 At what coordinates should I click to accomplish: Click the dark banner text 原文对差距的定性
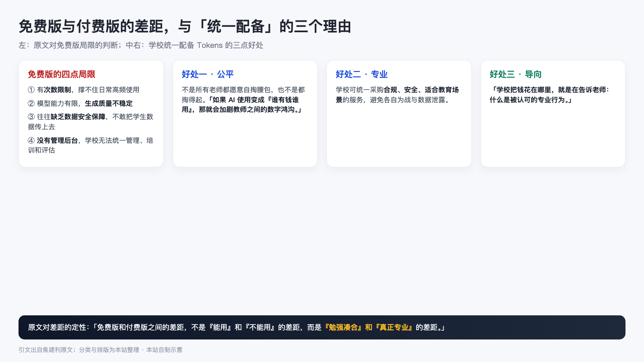coord(237,327)
